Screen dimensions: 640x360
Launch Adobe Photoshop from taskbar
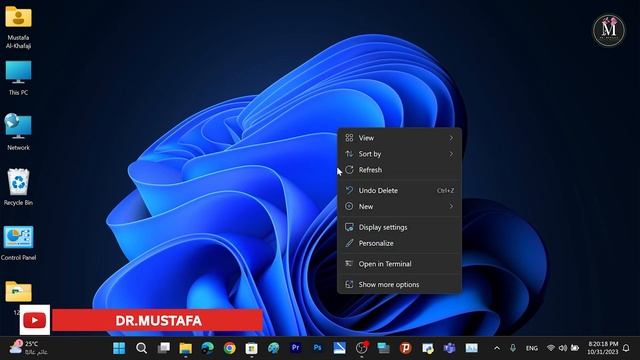click(x=318, y=348)
